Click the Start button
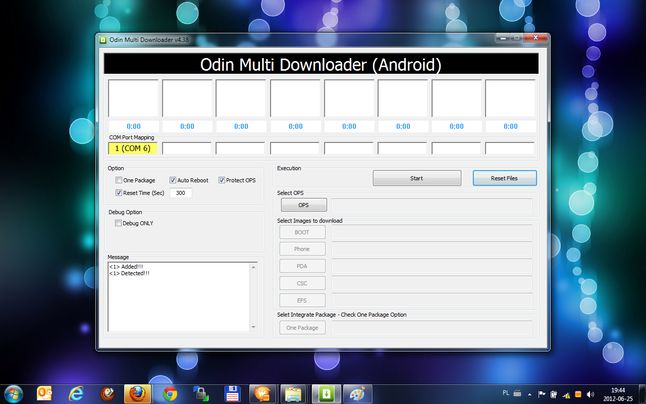646x404 pixels. pyautogui.click(x=417, y=178)
